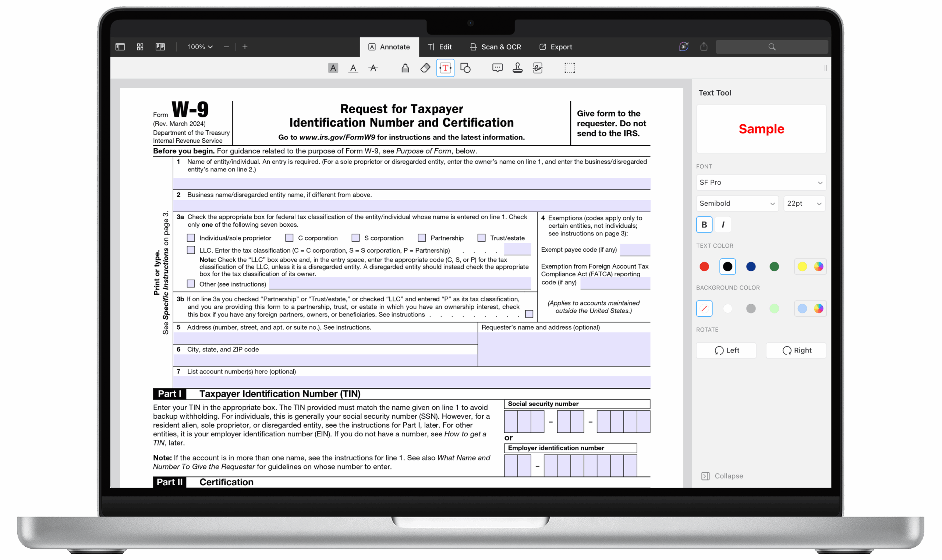Select the Stamp tool
Screen dimensions: 942x560
click(x=517, y=68)
